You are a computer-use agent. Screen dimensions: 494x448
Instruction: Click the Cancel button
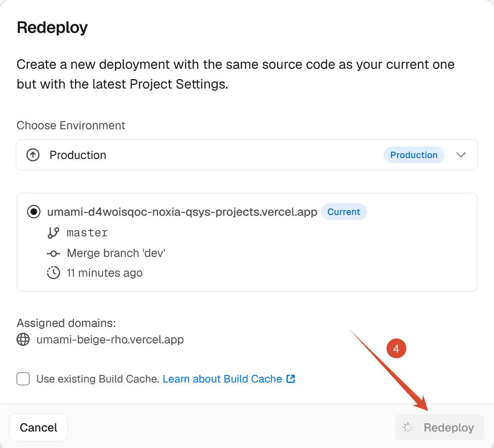point(39,427)
